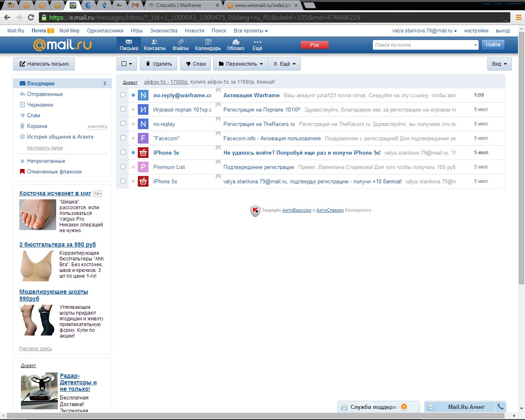This screenshot has width=525, height=420.
Task: Click the Косточка исчезнет в миг ad thumbnail
Action: pyautogui.click(x=38, y=215)
